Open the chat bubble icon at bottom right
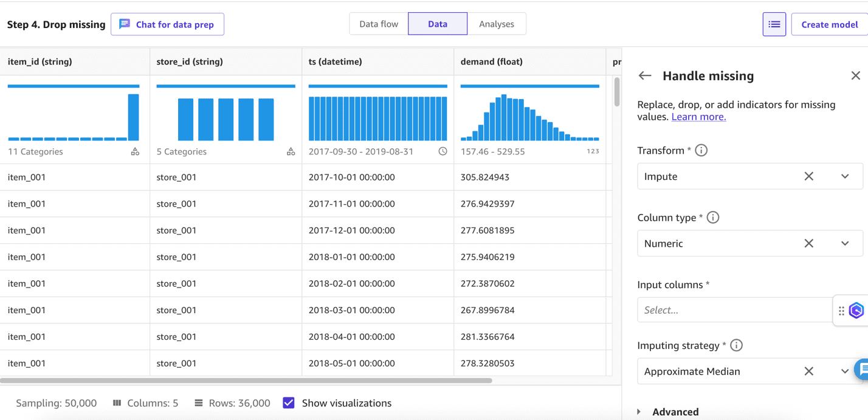The height and width of the screenshot is (420, 868). pyautogui.click(x=864, y=369)
